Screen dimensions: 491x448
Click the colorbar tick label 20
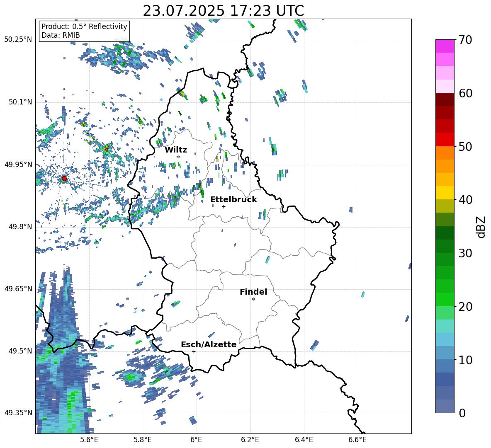(465, 307)
